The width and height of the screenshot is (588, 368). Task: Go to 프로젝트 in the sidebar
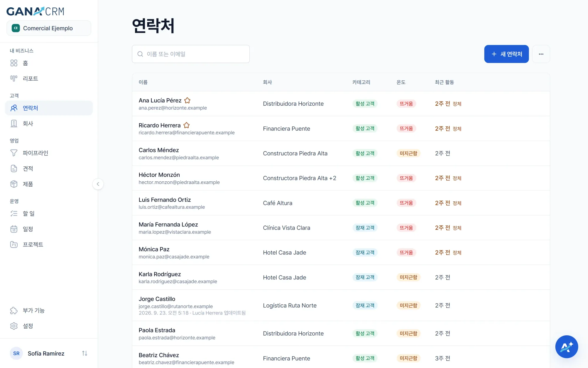(x=49, y=244)
